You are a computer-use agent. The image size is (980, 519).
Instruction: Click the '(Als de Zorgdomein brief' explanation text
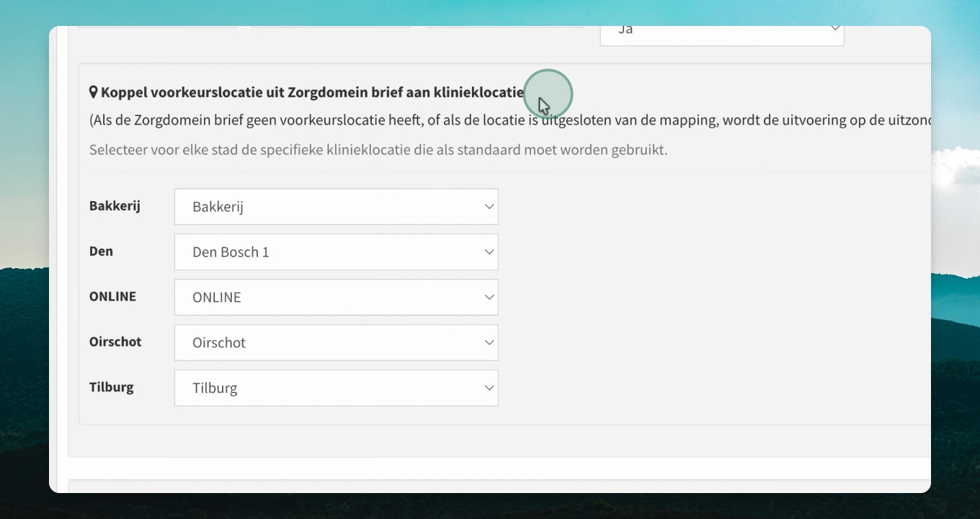(x=509, y=120)
